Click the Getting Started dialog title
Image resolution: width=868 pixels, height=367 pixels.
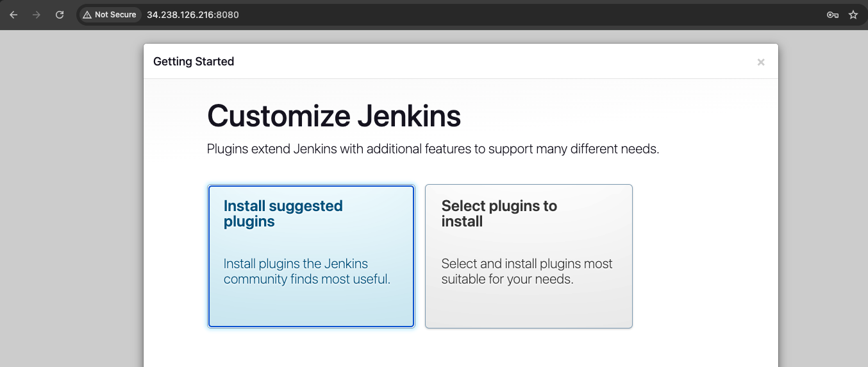[x=194, y=62]
